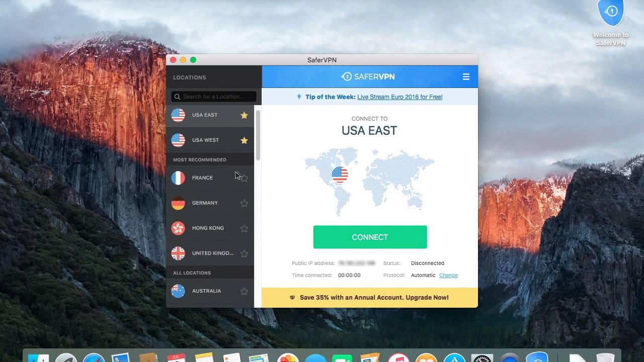Click the MOST RECOMMENDED section header
The width and height of the screenshot is (644, 362).
(200, 160)
